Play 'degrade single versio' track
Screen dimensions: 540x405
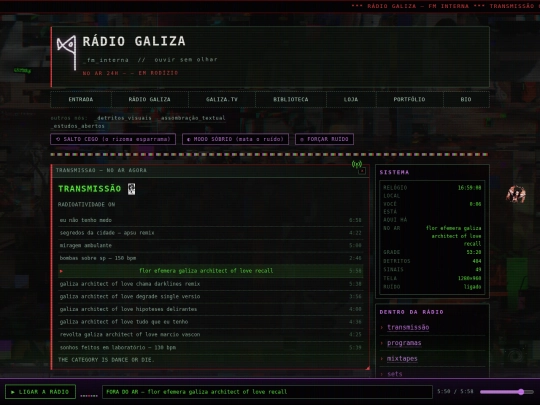210,297
